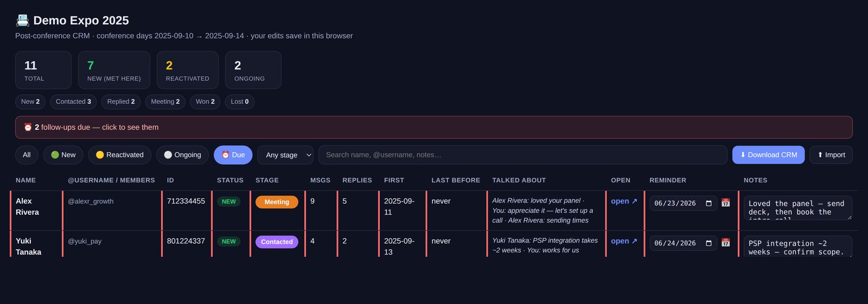Select the Lost 0 stage pill
The width and height of the screenshot is (868, 304).
click(x=240, y=102)
